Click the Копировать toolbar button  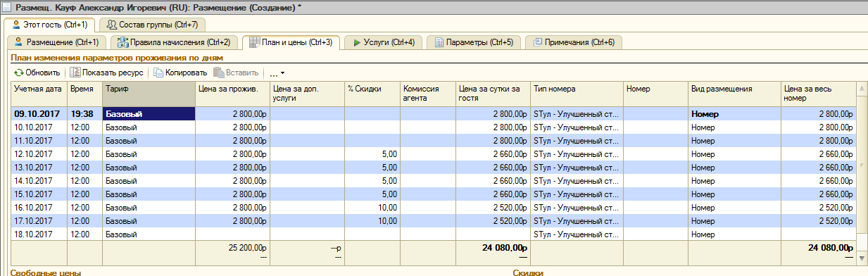click(181, 73)
